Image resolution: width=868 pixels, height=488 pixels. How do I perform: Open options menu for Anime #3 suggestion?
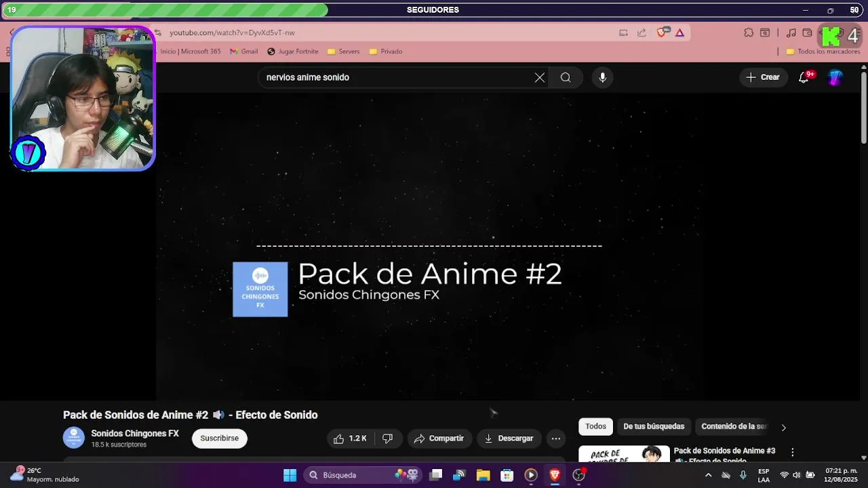(x=792, y=452)
